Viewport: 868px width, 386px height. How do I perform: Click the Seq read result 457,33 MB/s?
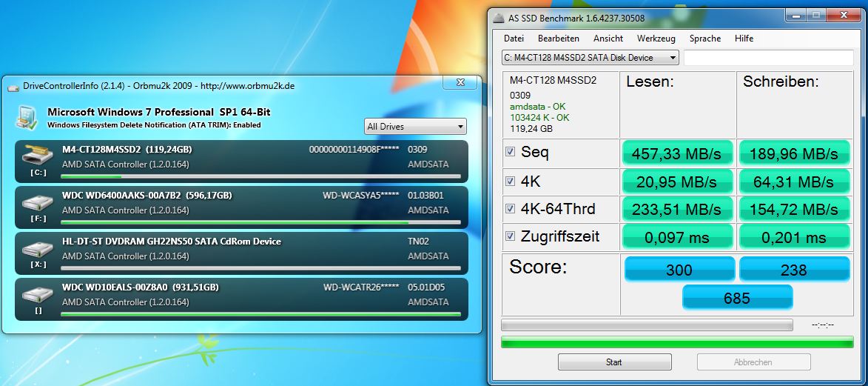678,153
